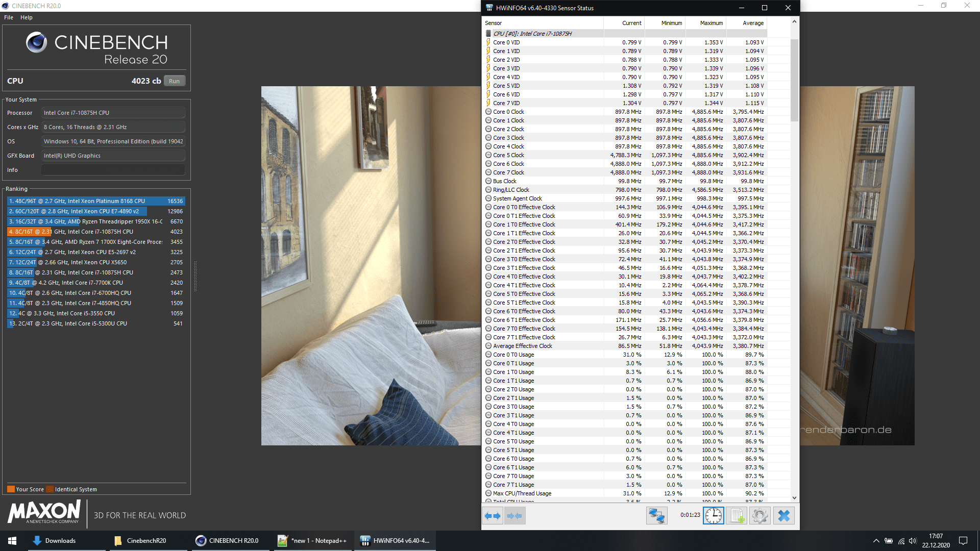Click the HWiNFO vertical scrollbar thumb

(794, 80)
